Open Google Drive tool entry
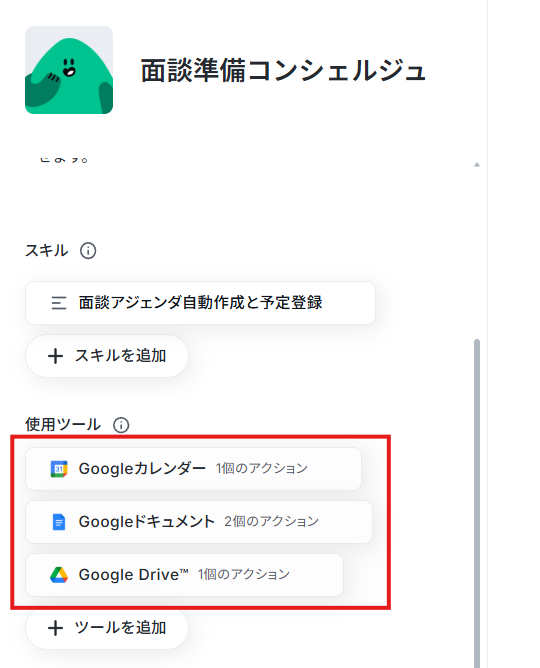Viewport: 540px width, 668px height. 184,575
